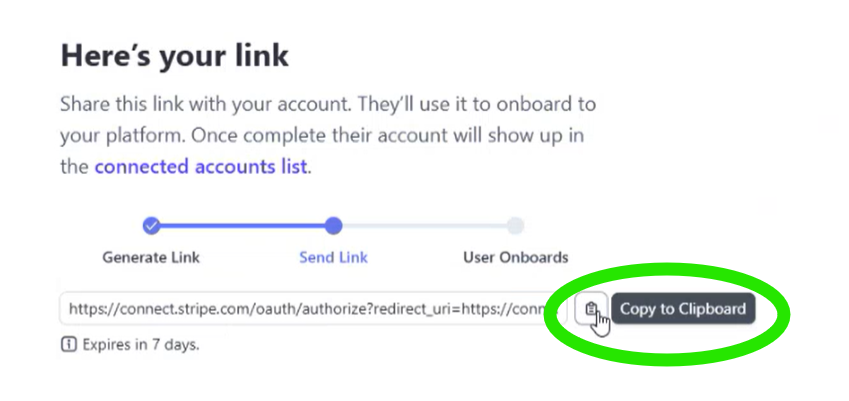Click the completed checkmark circle for Generate Link
Screen dimensions: 849x401
(152, 225)
